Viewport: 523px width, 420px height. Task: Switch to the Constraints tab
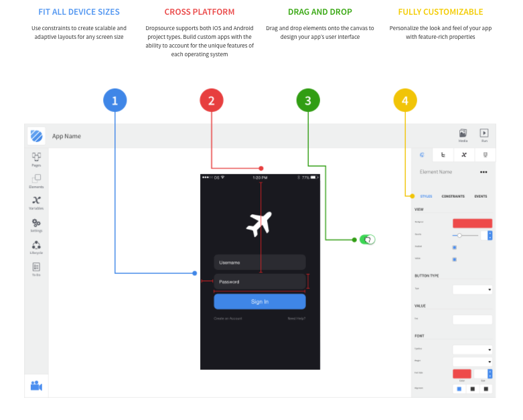coord(453,196)
